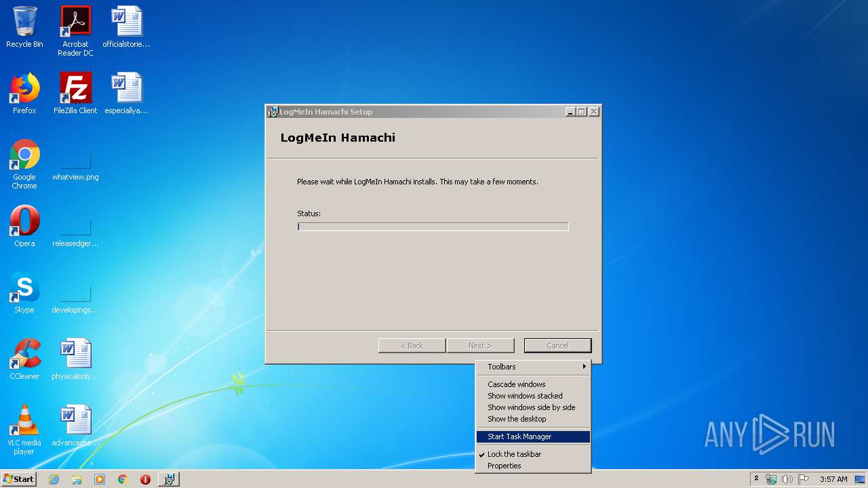Open the advancedse Word document icon
This screenshot has width=868, height=488.
tap(75, 426)
